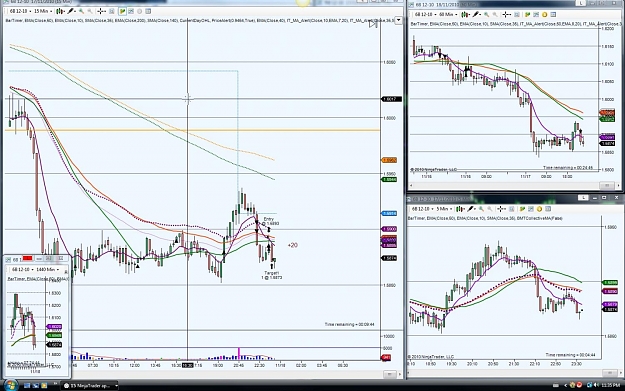The image size is (625, 391).
Task: Click the +20 label on the 15 Min chart
Action: 293,245
